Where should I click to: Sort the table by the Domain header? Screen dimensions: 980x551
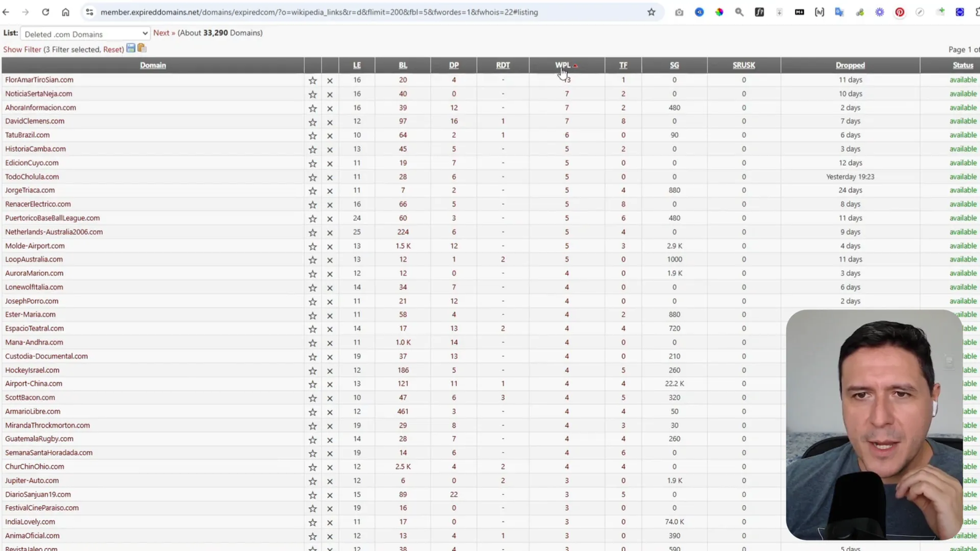click(153, 65)
